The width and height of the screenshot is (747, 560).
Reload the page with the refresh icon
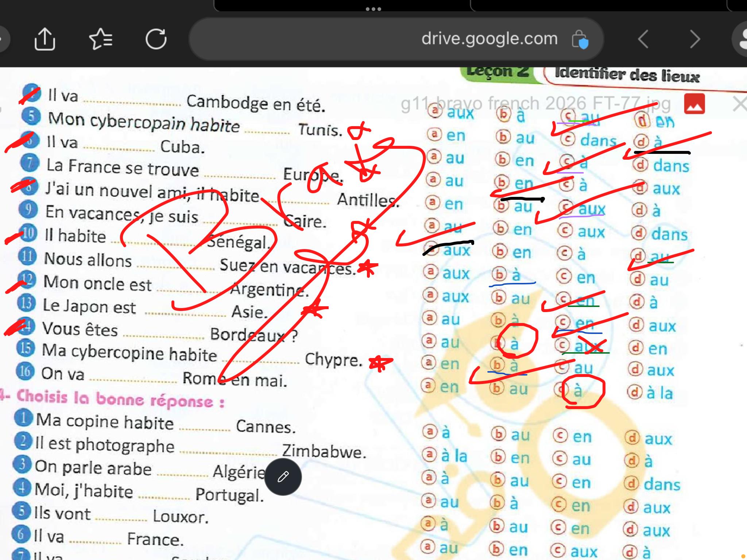(156, 39)
